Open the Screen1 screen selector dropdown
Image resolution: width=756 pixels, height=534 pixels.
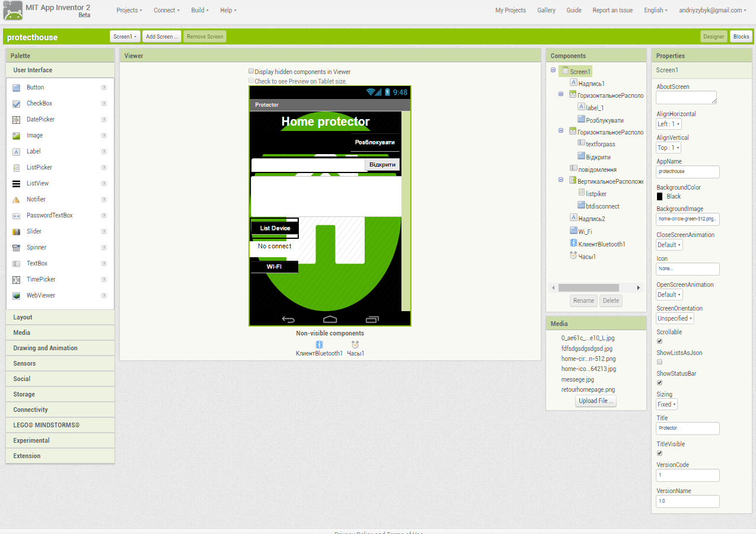125,37
